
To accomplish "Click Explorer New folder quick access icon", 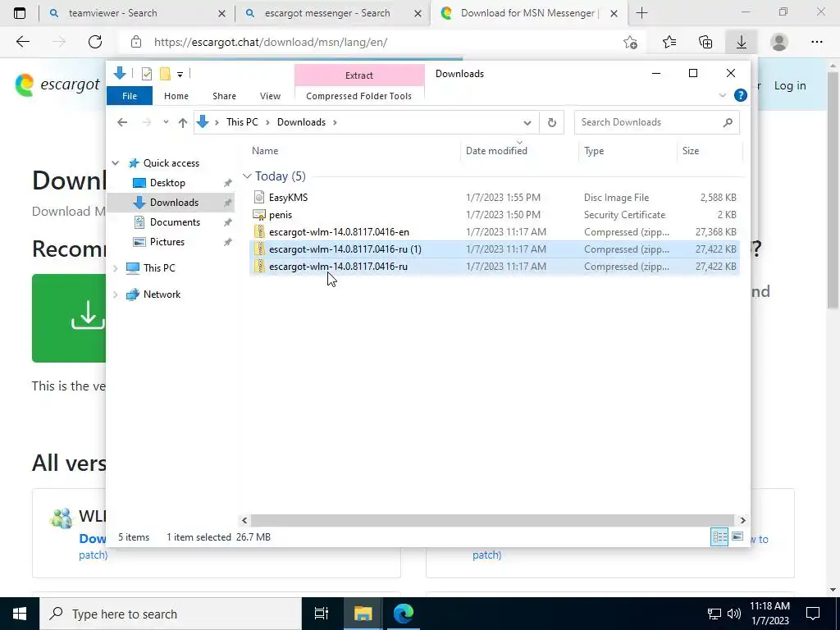I will pyautogui.click(x=165, y=74).
